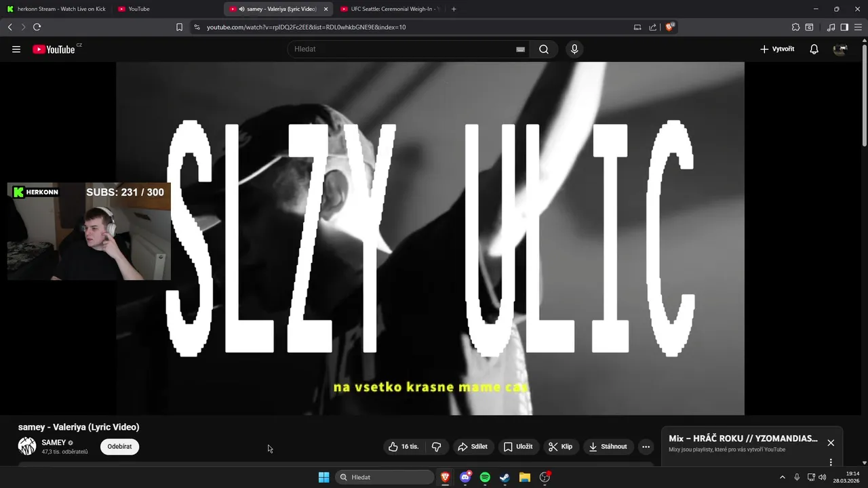The width and height of the screenshot is (868, 488).
Task: Toggle the browser sidebar panel
Action: click(844, 27)
